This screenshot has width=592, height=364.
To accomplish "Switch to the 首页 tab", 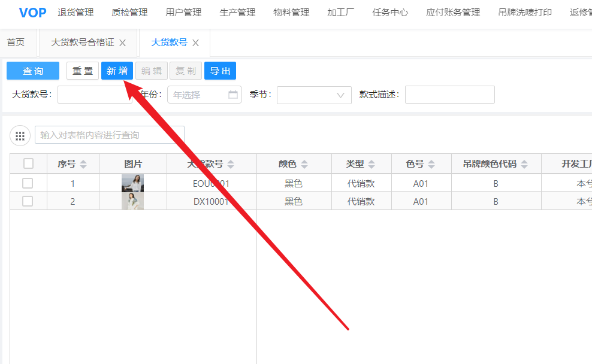I will (16, 43).
